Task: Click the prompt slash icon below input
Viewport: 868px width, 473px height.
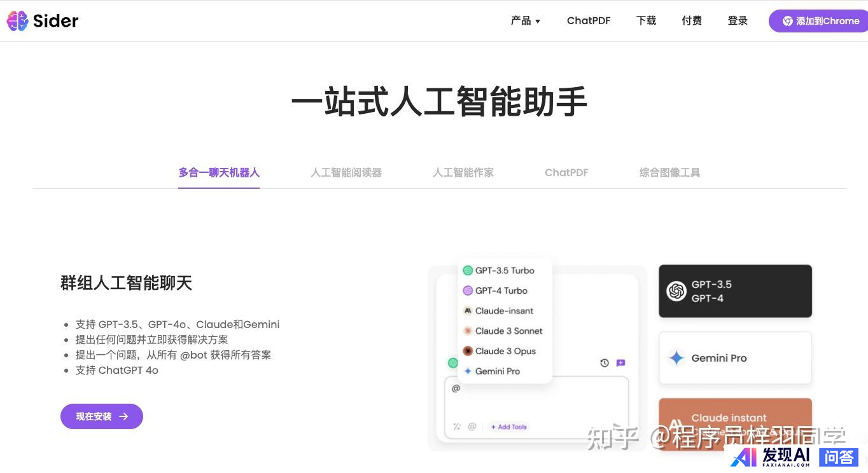Action: click(456, 427)
